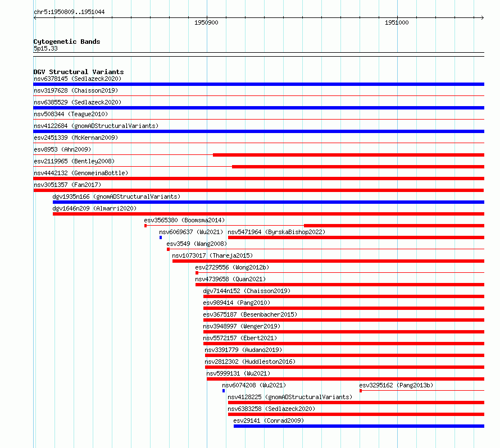Open nsv4442132 (GenomeinaBottle) variant label
Image resolution: width=500 pixels, height=448 pixels.
point(81,173)
